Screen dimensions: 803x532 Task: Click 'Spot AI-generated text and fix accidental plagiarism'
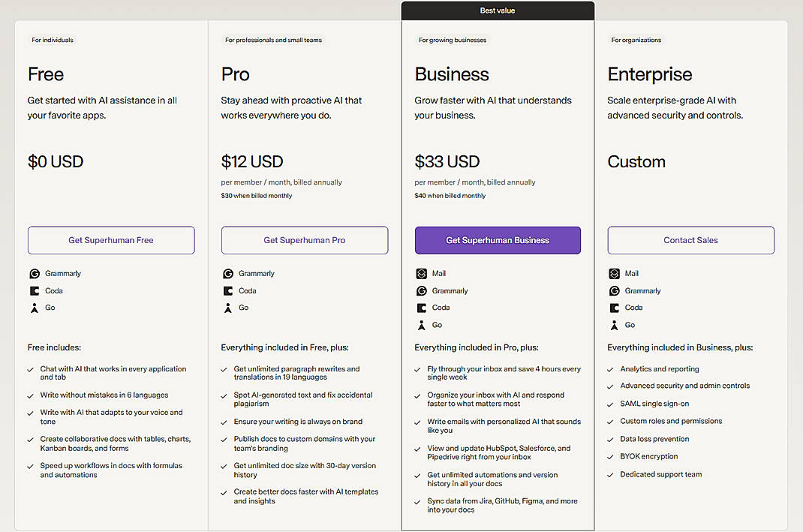(303, 399)
